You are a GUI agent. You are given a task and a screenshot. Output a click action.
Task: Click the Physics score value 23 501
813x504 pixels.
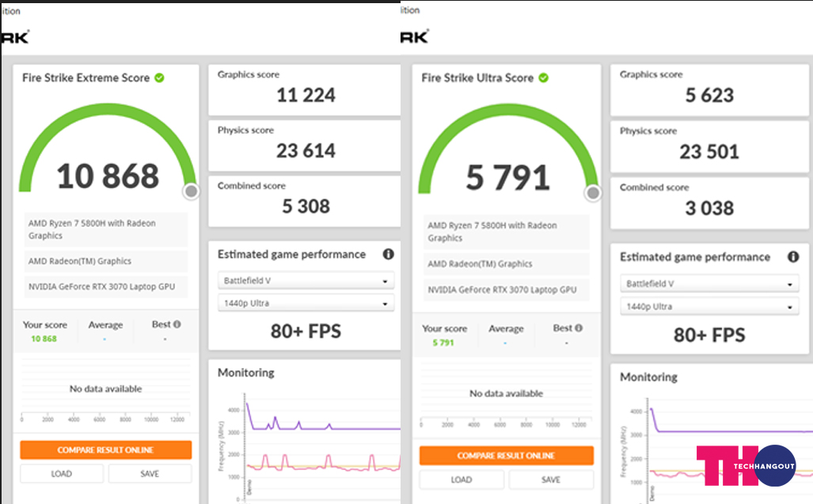tap(709, 152)
